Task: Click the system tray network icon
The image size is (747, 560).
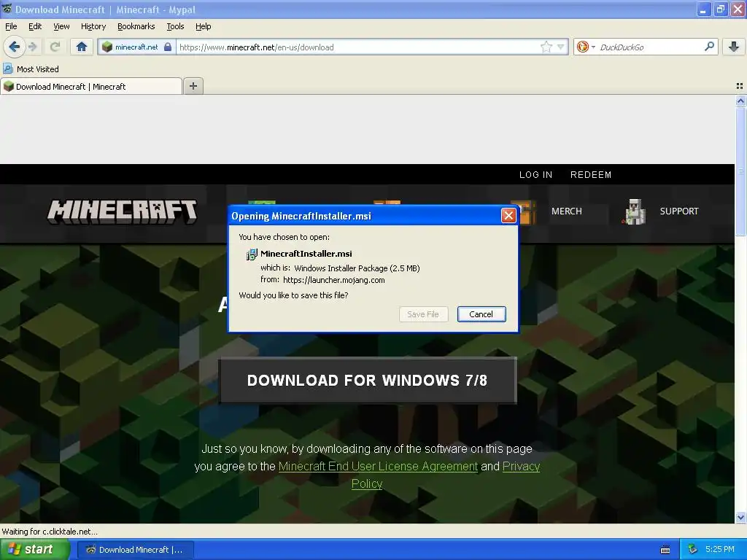Action: (x=692, y=550)
